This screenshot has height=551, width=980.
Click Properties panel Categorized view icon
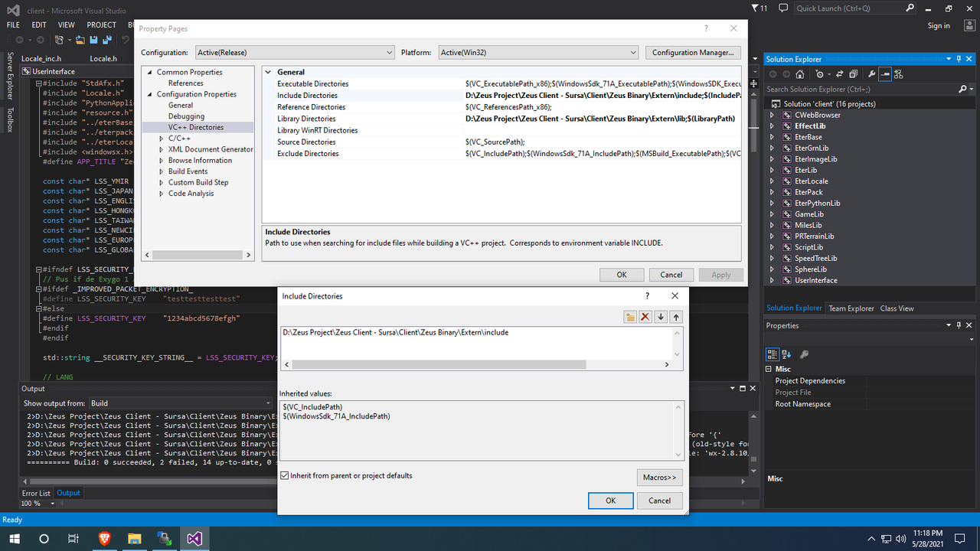pyautogui.click(x=773, y=354)
